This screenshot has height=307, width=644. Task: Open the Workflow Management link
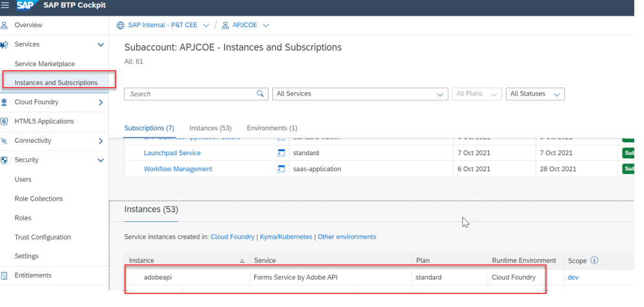point(178,169)
